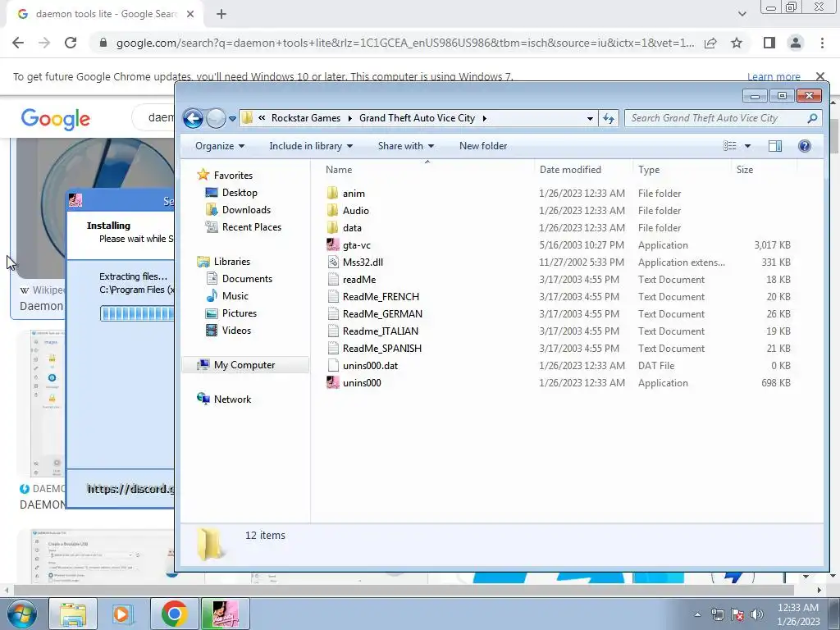Change view with the views icon button
Image resolution: width=840 pixels, height=630 pixels.
click(x=729, y=146)
